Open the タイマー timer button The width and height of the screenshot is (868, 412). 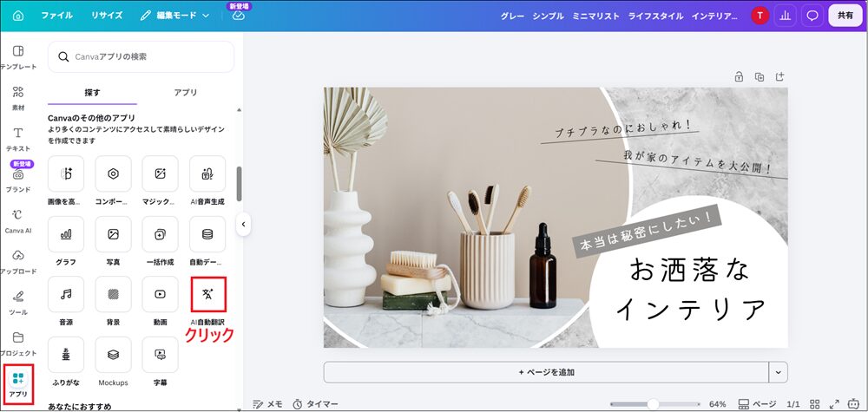(x=315, y=404)
